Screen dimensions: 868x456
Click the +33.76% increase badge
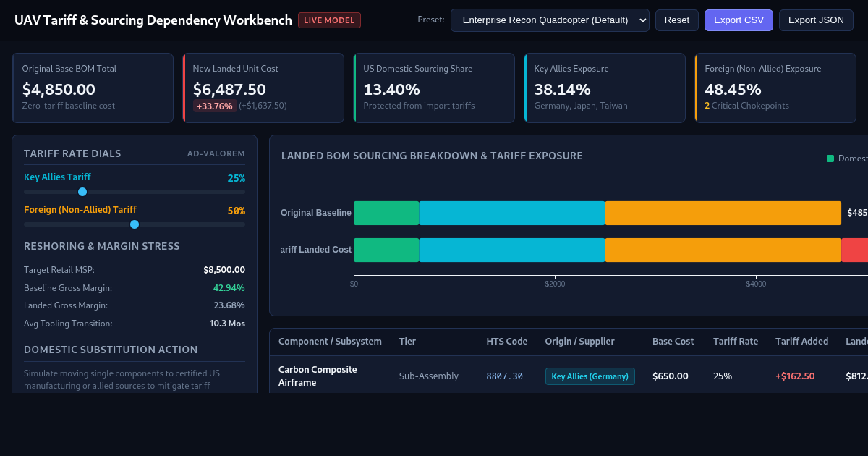[x=215, y=106]
